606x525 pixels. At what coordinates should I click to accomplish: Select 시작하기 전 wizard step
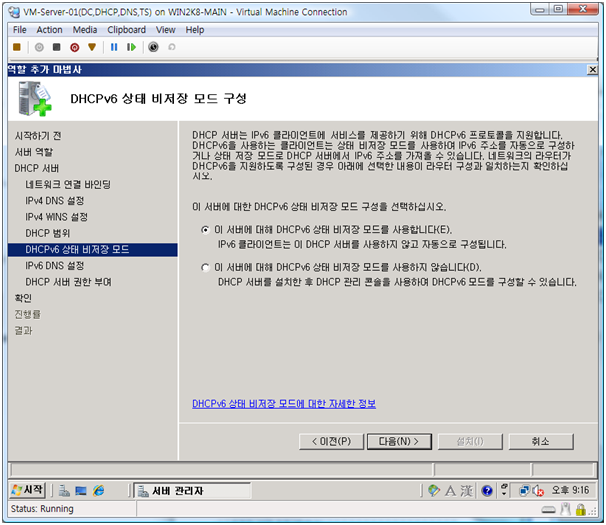click(x=38, y=136)
